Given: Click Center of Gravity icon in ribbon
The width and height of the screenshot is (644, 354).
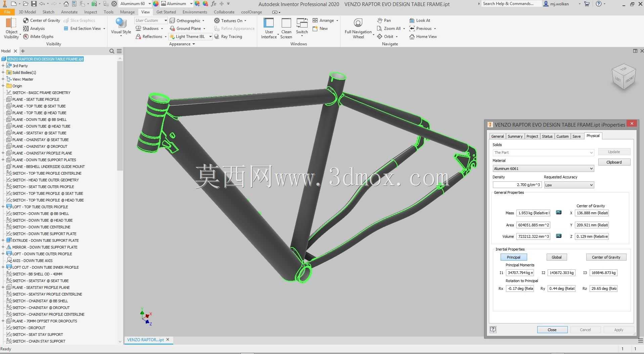Looking at the screenshot, I should pos(26,20).
